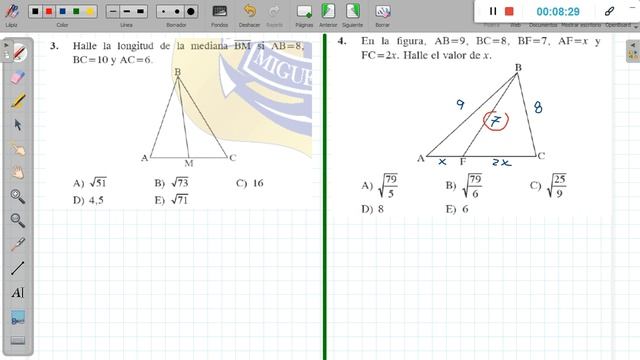Open the OpenBoard menu dropdown arrow
This screenshot has height=360, width=640.
click(636, 26)
